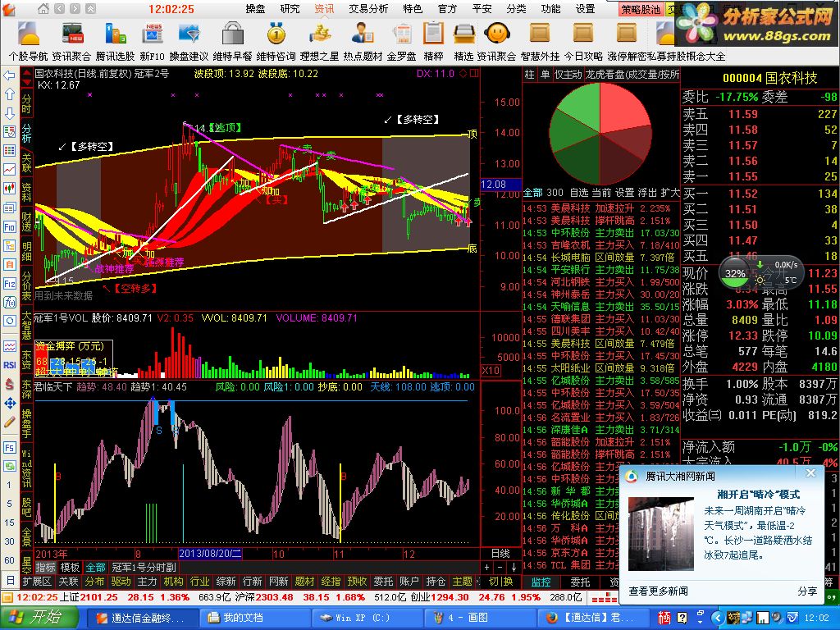The height and width of the screenshot is (630, 840).
Task: Switch to 明细 vertical tab
Action: coord(26,251)
